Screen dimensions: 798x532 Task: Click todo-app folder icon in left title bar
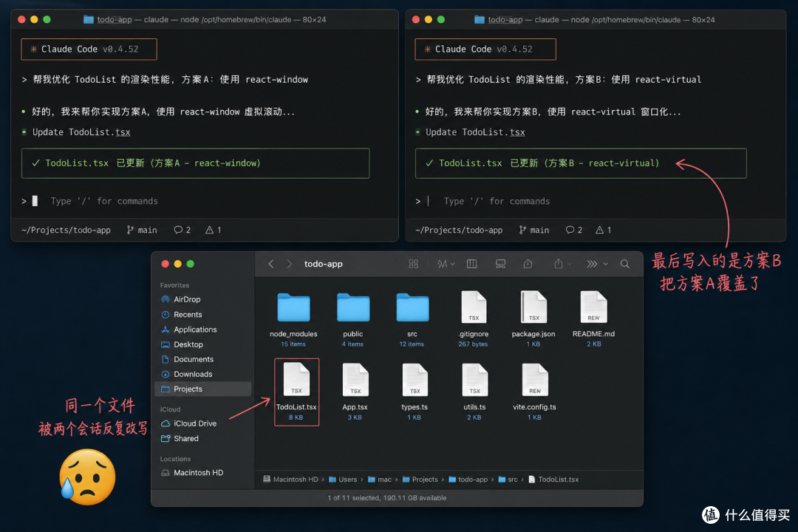pyautogui.click(x=89, y=19)
